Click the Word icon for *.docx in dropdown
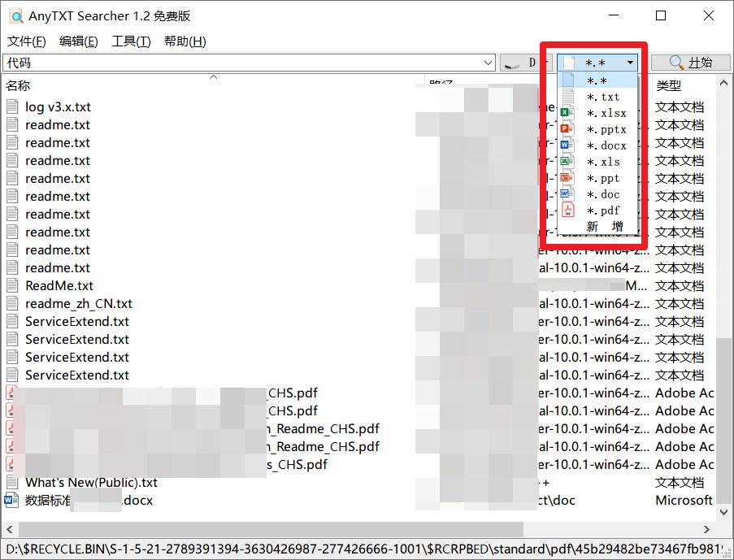Screen dimensions: 734x560 point(567,145)
